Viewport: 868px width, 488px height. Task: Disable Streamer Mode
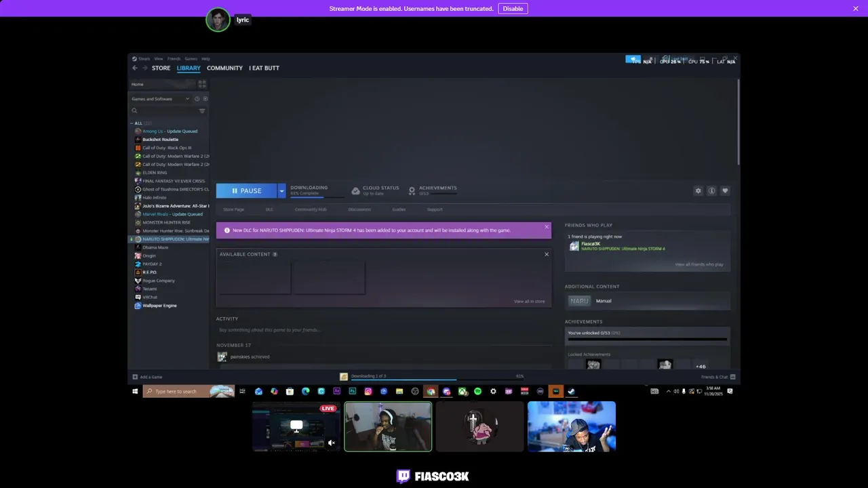coord(513,9)
